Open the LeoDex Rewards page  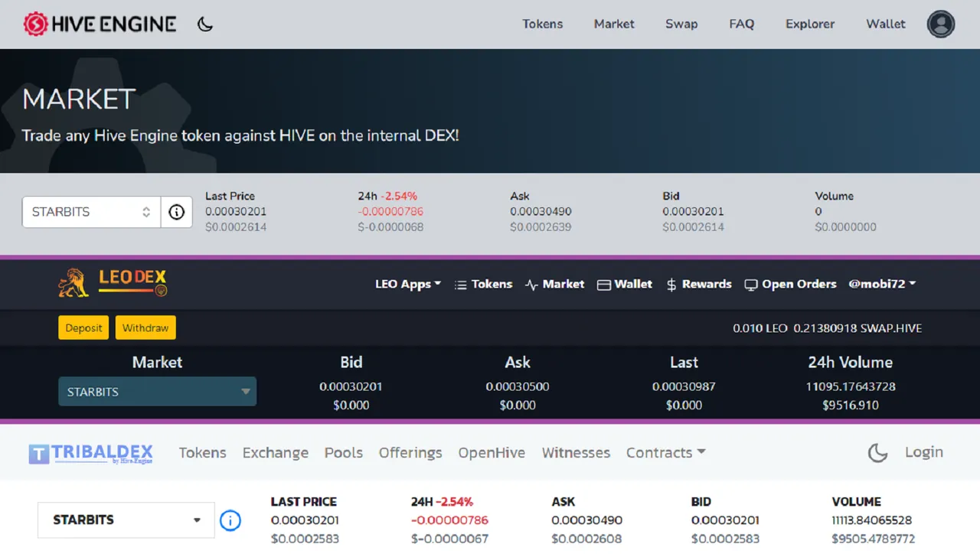pos(707,284)
